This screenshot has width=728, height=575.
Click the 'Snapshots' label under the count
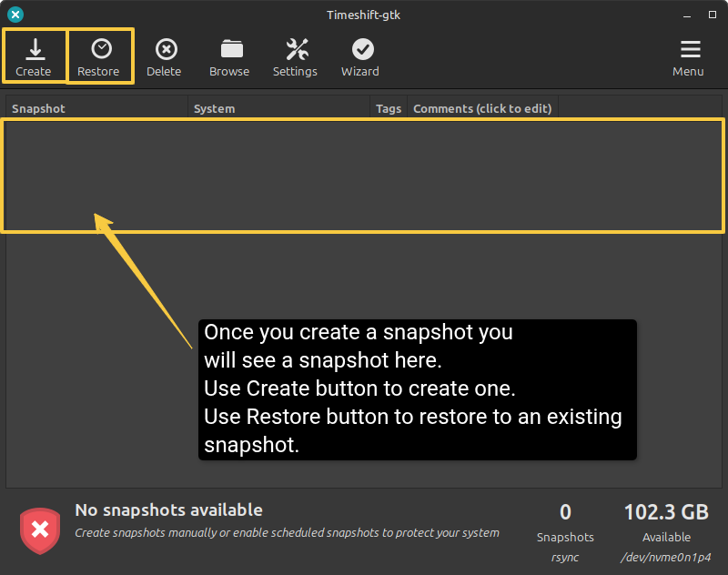pyautogui.click(x=565, y=537)
